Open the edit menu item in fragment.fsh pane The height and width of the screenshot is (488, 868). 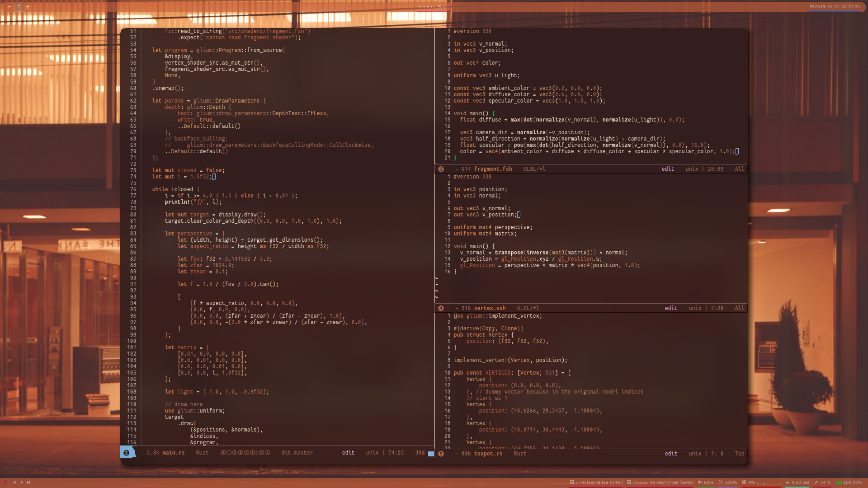(667, 169)
